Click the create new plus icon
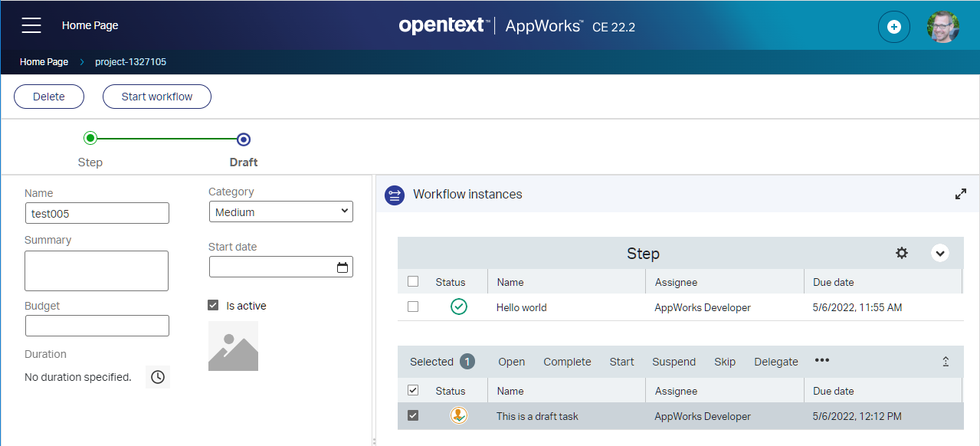980x446 pixels. click(x=893, y=27)
